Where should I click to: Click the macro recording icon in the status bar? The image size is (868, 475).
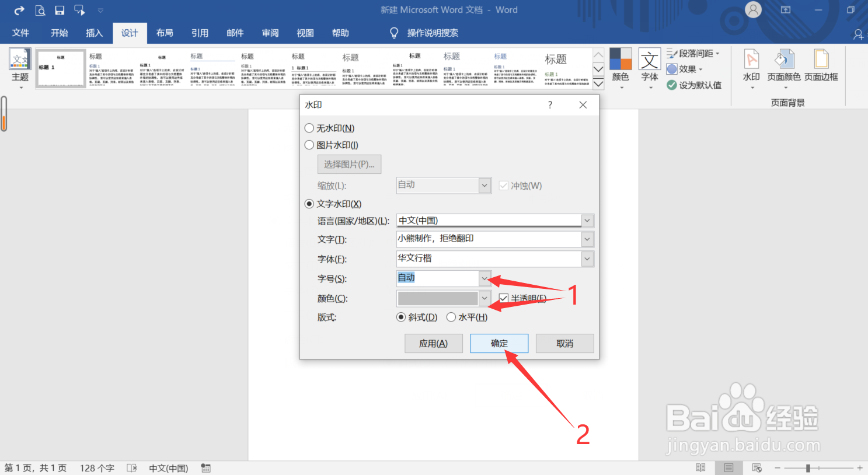click(205, 468)
